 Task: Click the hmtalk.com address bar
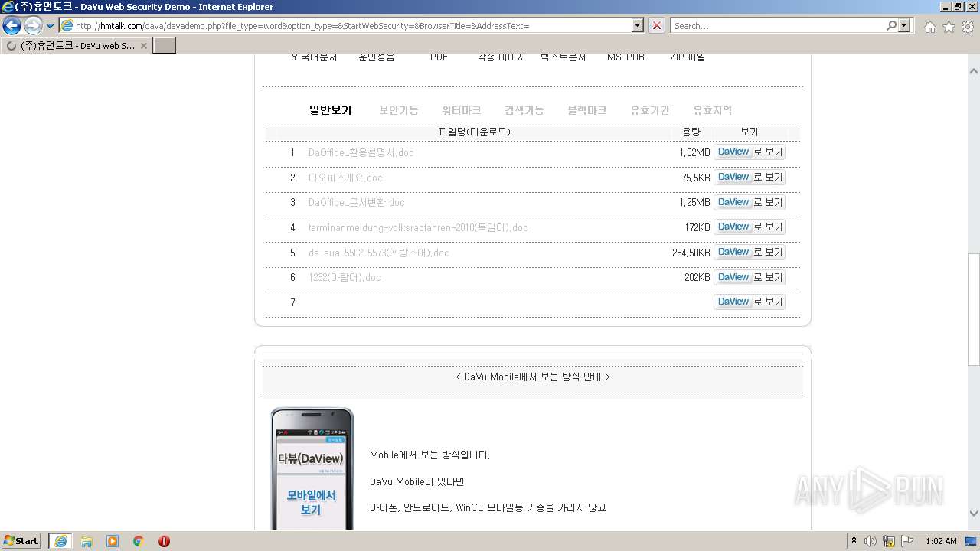345,25
